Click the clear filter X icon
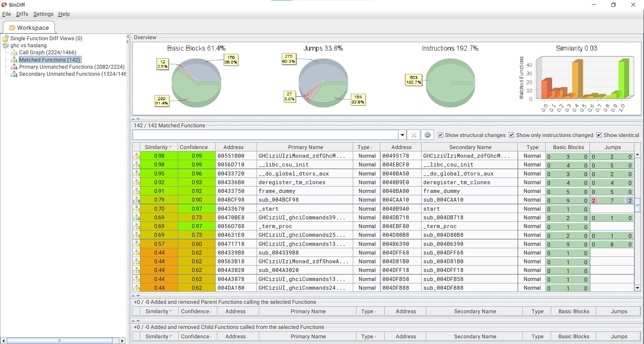Viewport: 644px width, 344px height. 414,135
